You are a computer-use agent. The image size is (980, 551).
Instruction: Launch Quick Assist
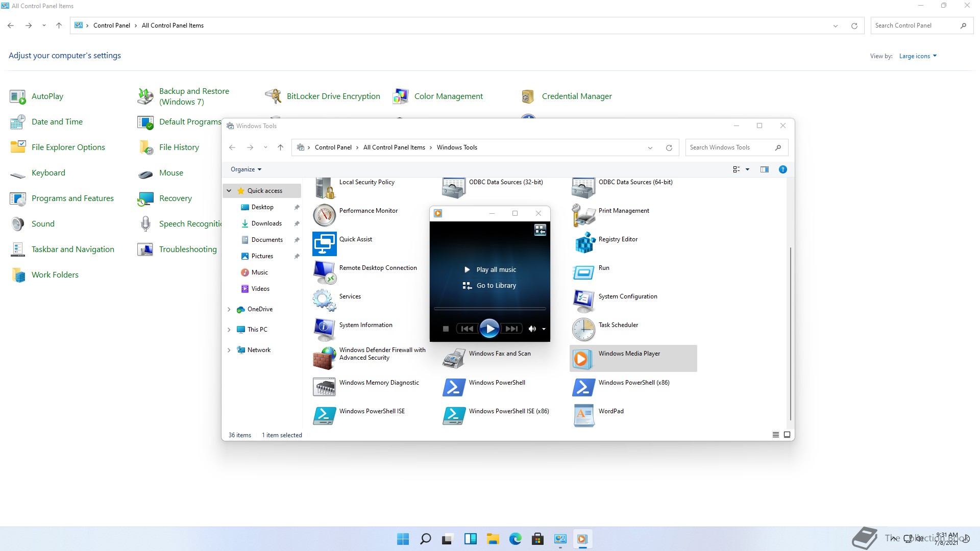(343, 244)
